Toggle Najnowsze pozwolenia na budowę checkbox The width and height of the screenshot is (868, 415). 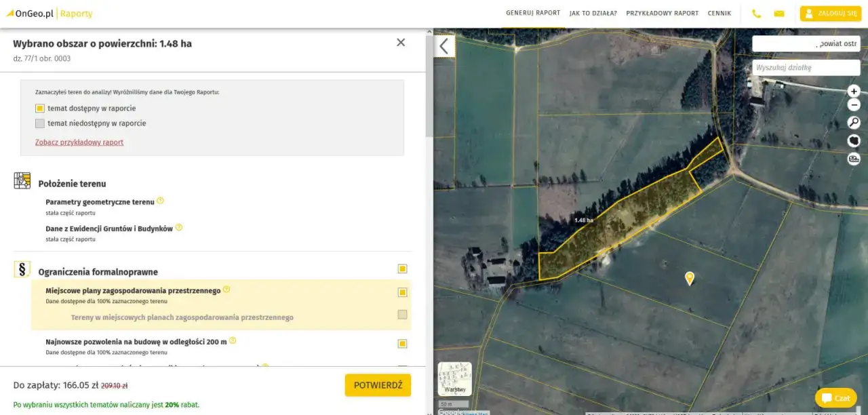[x=402, y=344]
